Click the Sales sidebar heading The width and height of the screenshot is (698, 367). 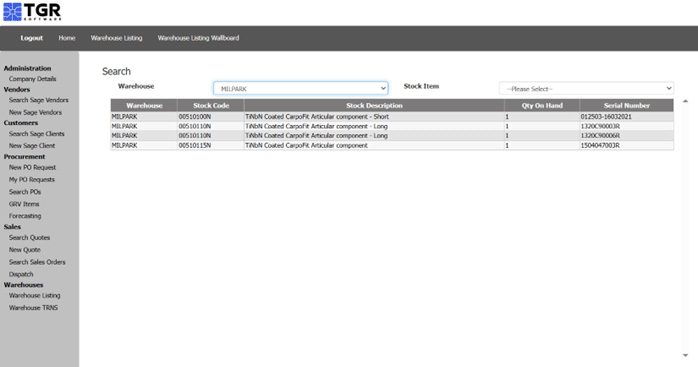coord(12,227)
